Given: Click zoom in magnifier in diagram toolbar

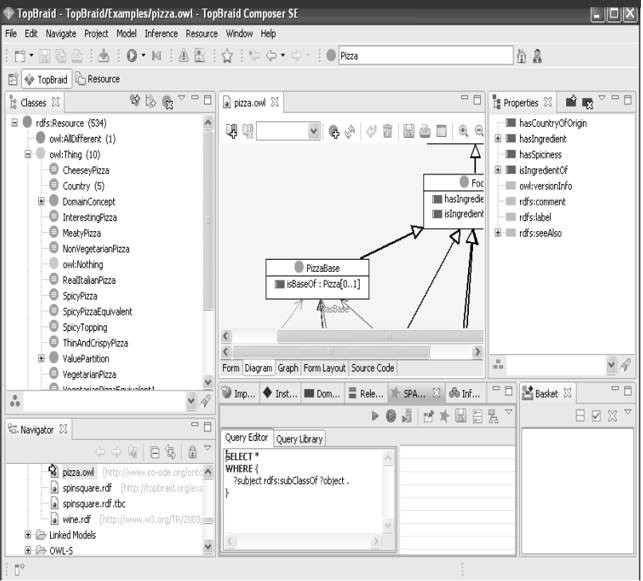Looking at the screenshot, I should click(463, 131).
